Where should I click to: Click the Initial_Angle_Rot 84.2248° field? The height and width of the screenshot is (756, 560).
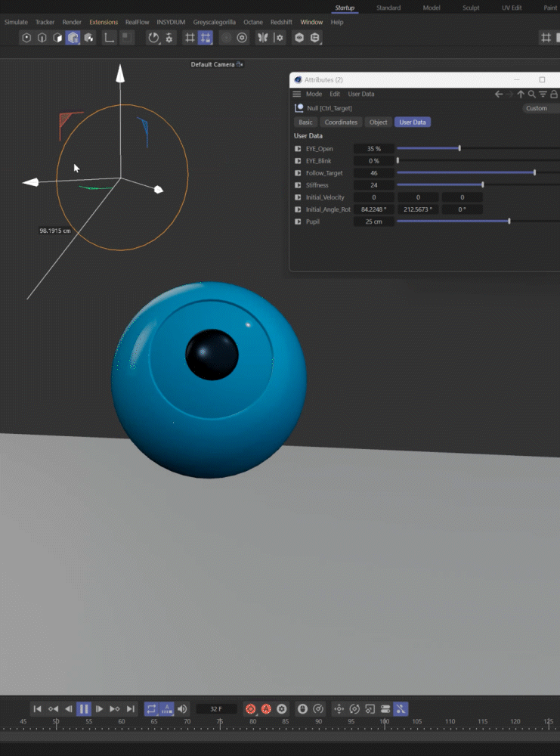click(x=374, y=209)
